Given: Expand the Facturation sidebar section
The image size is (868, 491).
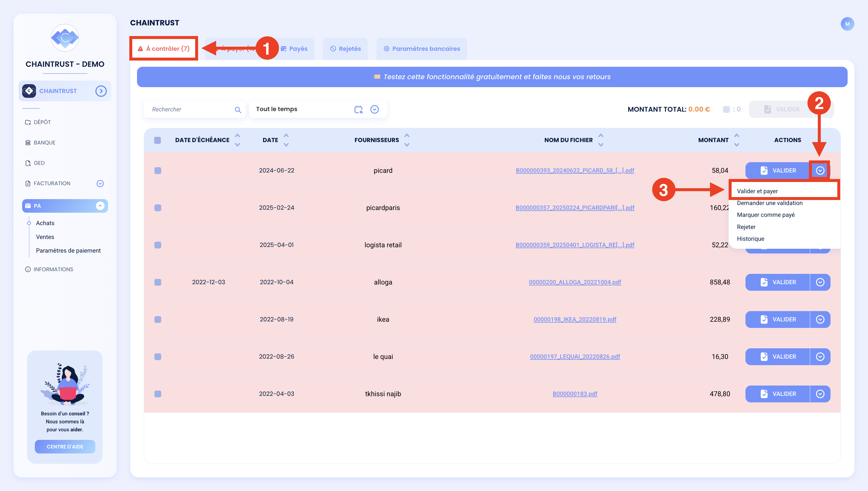Looking at the screenshot, I should click(x=100, y=183).
